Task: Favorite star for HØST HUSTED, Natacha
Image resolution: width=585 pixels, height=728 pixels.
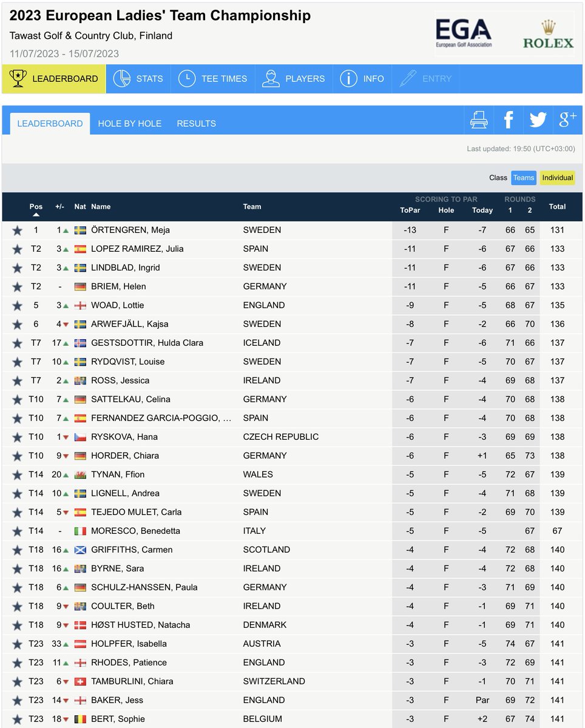Action: (x=17, y=625)
